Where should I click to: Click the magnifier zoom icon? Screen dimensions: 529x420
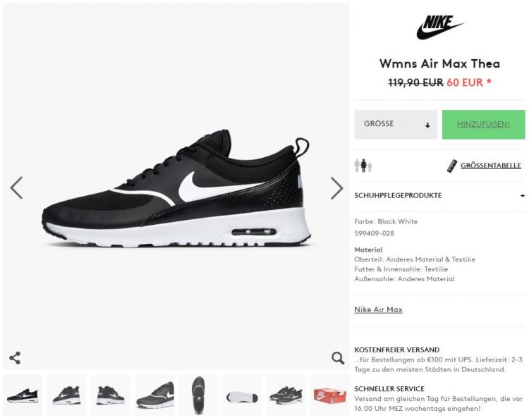(338, 358)
